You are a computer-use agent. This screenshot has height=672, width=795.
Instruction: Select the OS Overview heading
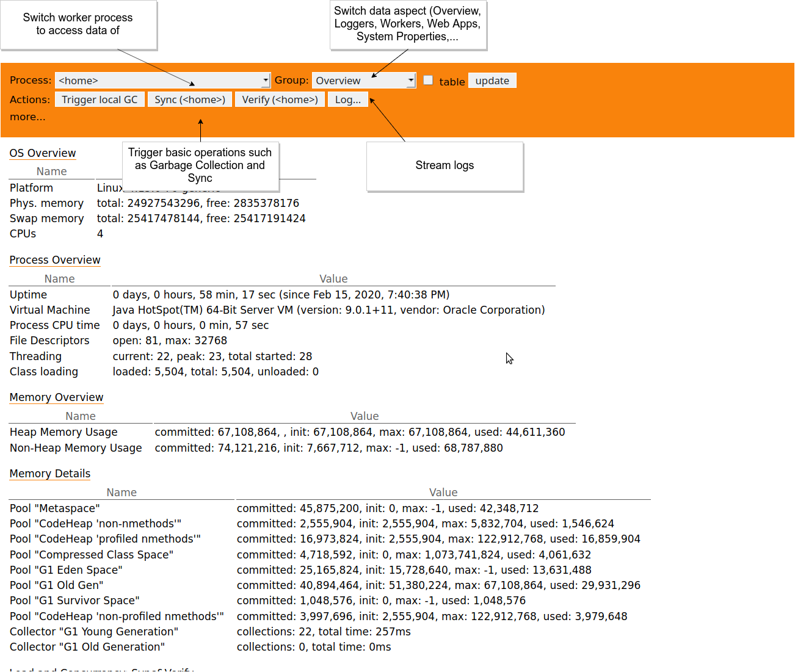(x=43, y=153)
